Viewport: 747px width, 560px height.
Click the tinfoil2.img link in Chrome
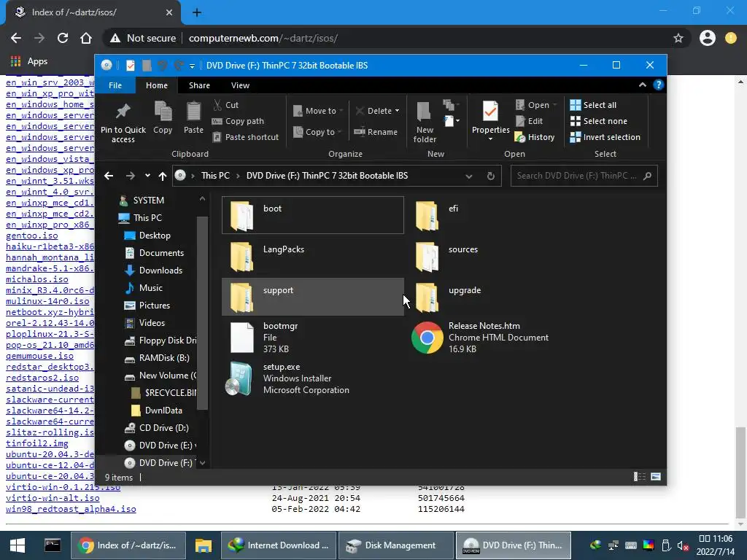[37, 443]
